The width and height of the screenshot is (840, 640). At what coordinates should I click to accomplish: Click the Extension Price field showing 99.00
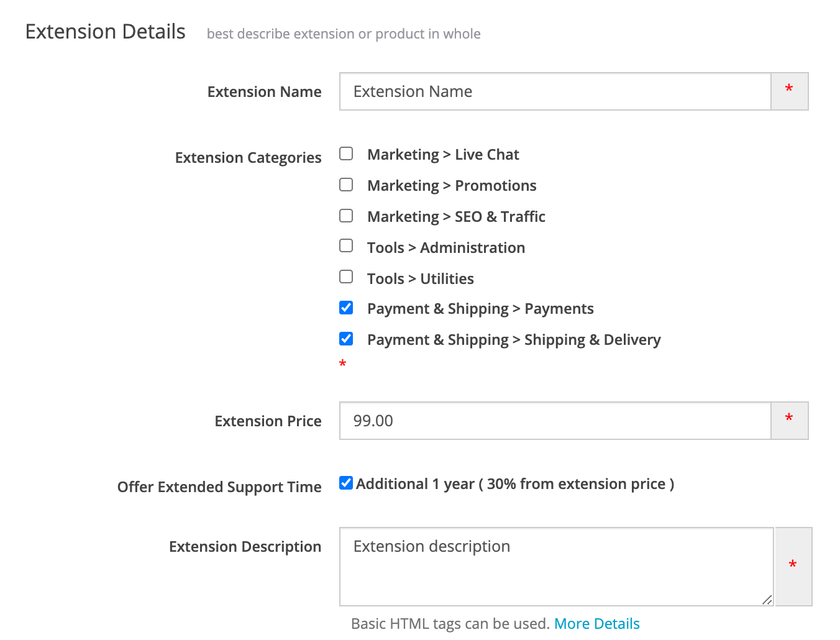555,421
